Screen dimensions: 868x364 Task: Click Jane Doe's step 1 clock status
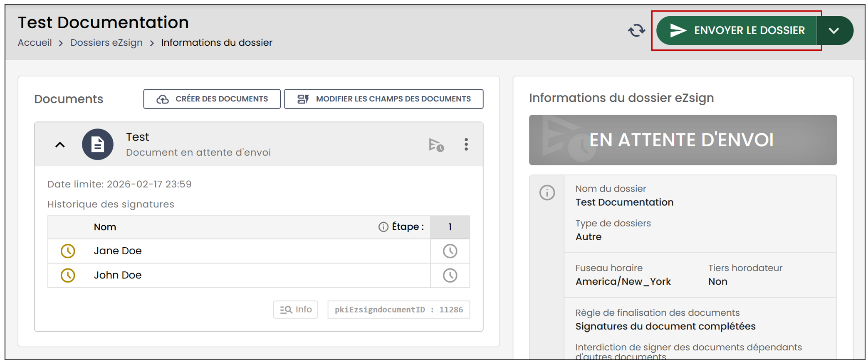pos(450,251)
